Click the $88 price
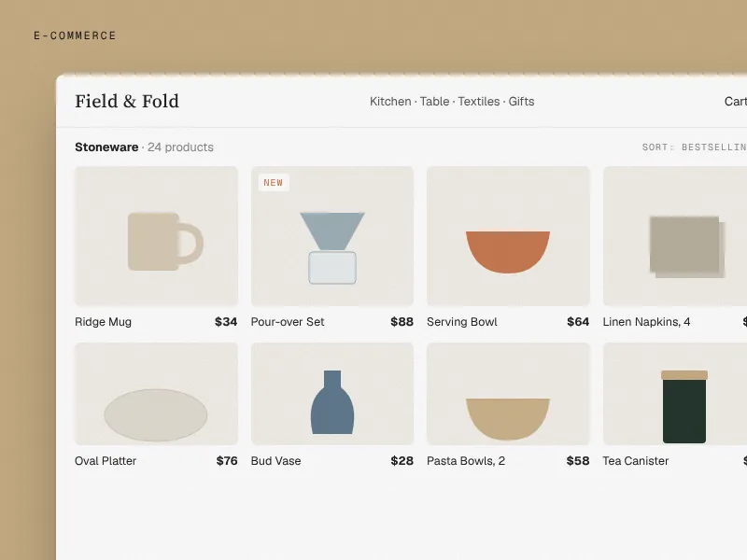The width and height of the screenshot is (747, 560). 402,322
